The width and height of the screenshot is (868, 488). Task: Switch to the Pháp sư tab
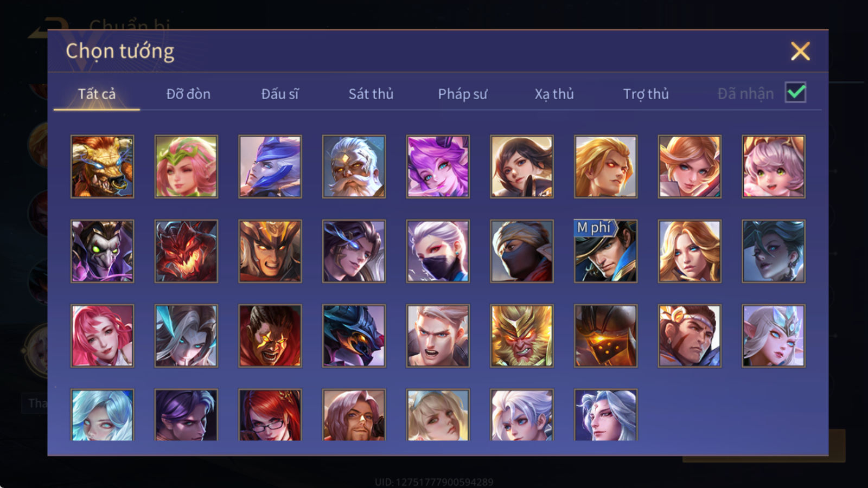tap(463, 94)
